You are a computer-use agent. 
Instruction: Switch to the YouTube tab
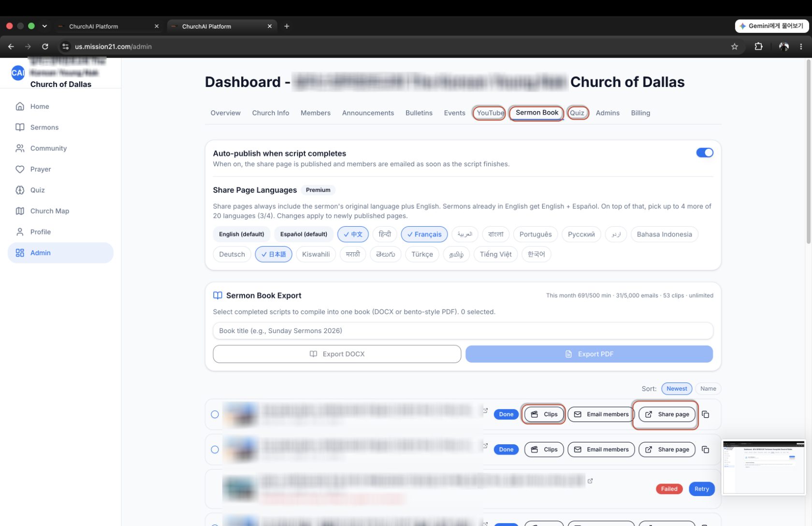pyautogui.click(x=490, y=113)
